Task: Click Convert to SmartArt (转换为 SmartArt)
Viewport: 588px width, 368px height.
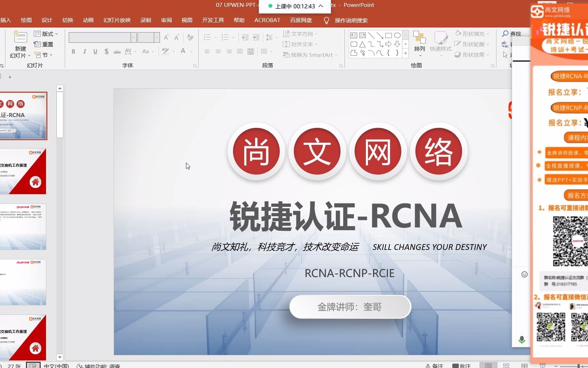Action: pyautogui.click(x=310, y=55)
